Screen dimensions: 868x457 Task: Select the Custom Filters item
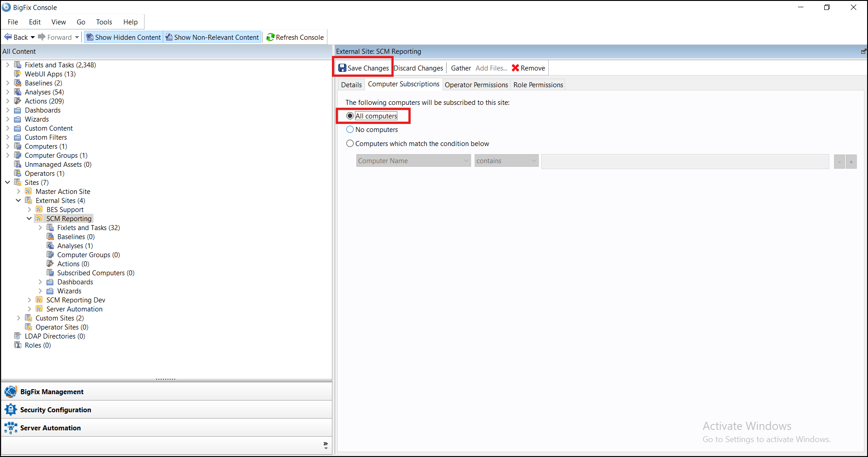pos(46,137)
